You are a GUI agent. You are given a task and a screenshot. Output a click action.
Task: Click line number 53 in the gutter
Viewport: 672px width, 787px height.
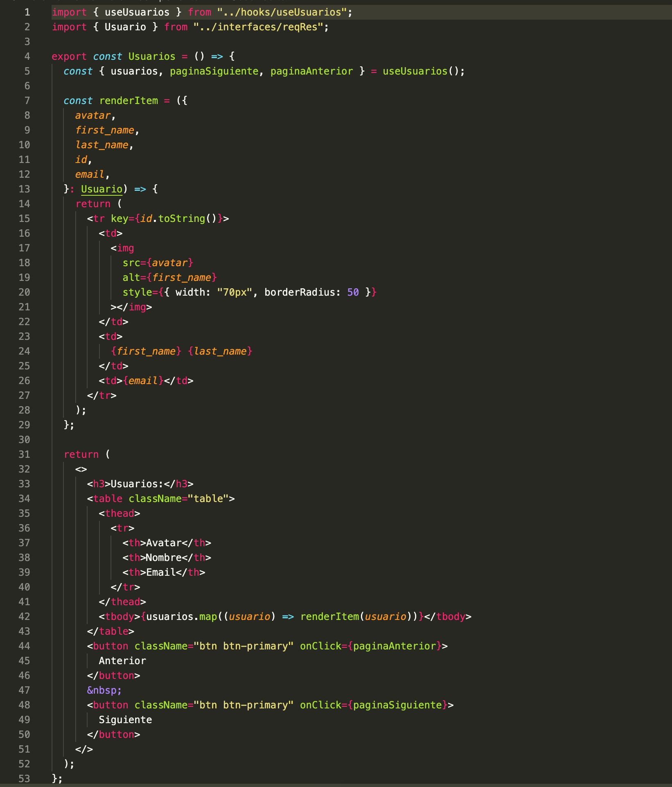tap(24, 779)
